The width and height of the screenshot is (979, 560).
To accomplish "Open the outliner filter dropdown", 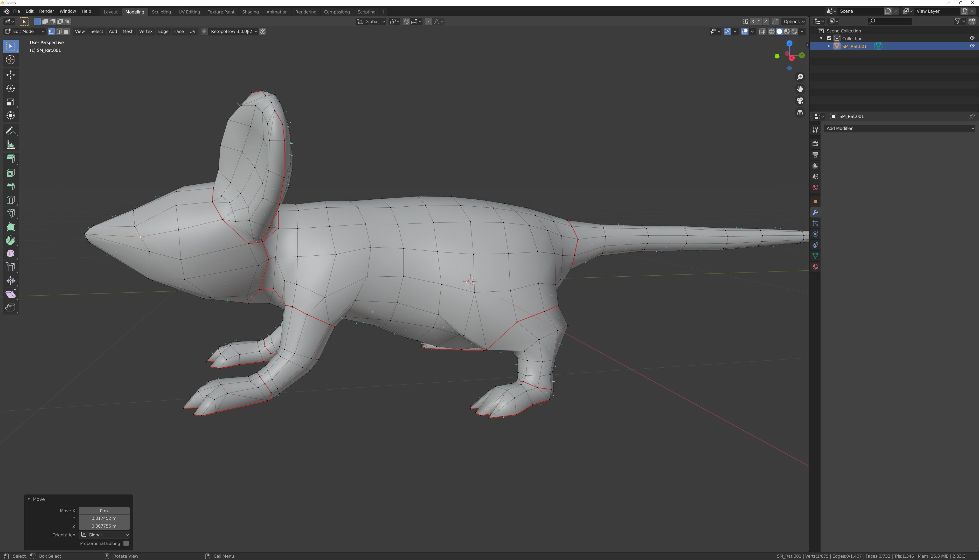I will coord(960,22).
